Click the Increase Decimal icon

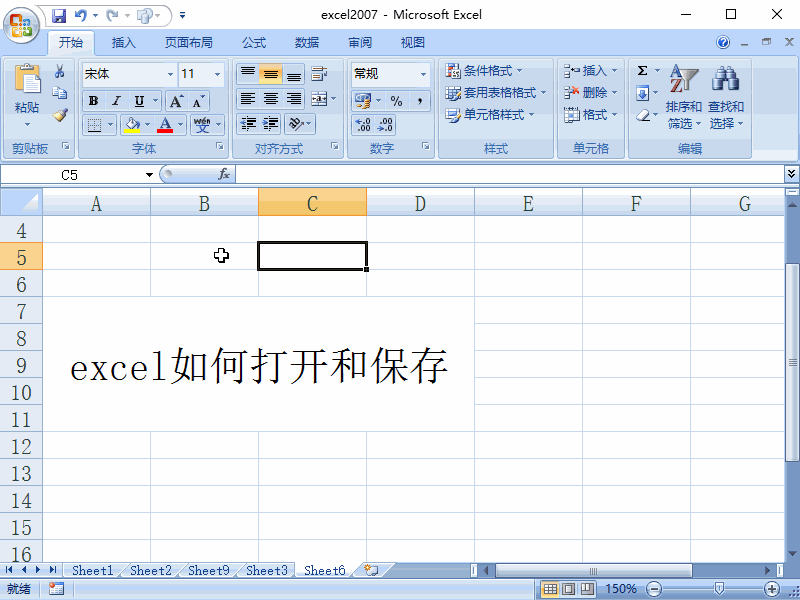(x=362, y=126)
